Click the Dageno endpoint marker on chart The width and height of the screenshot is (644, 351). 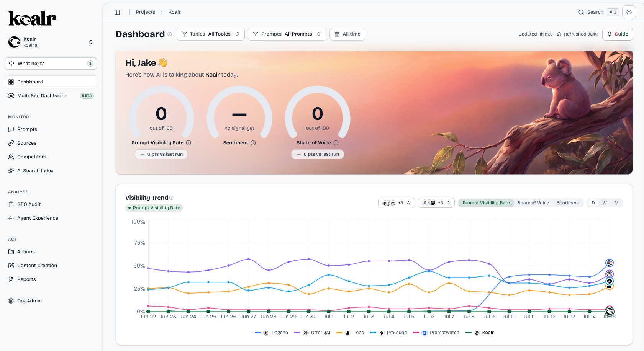click(x=610, y=263)
